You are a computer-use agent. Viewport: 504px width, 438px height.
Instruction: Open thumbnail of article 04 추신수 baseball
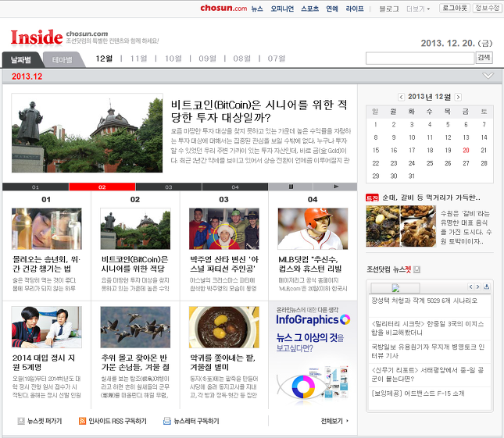point(313,229)
